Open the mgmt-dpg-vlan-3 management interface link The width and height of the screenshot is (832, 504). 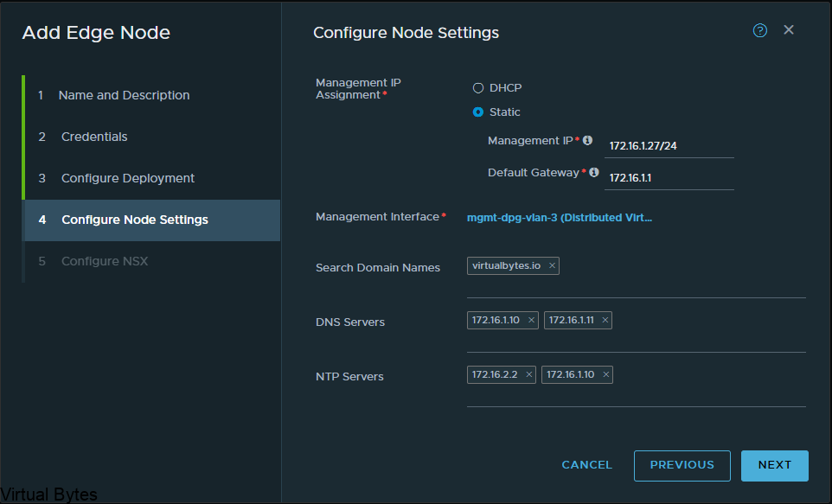(x=560, y=218)
